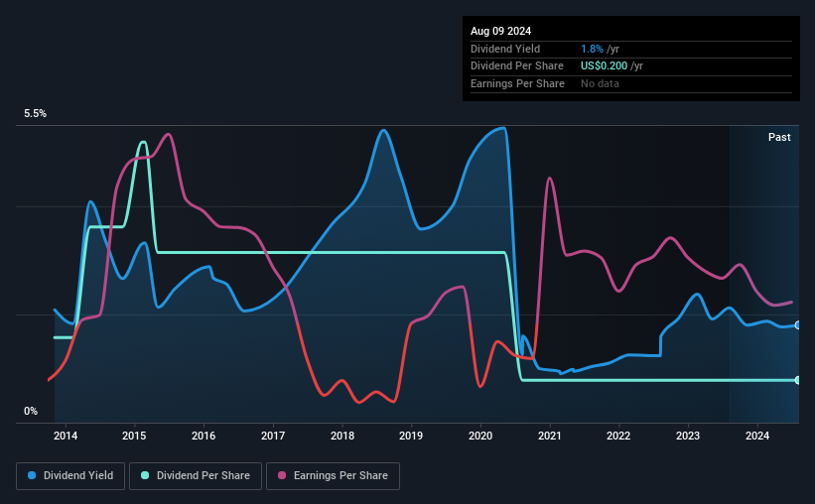Viewport: 815px width, 504px height.
Task: Select the 2014 label on the time axis
Action: tap(66, 436)
